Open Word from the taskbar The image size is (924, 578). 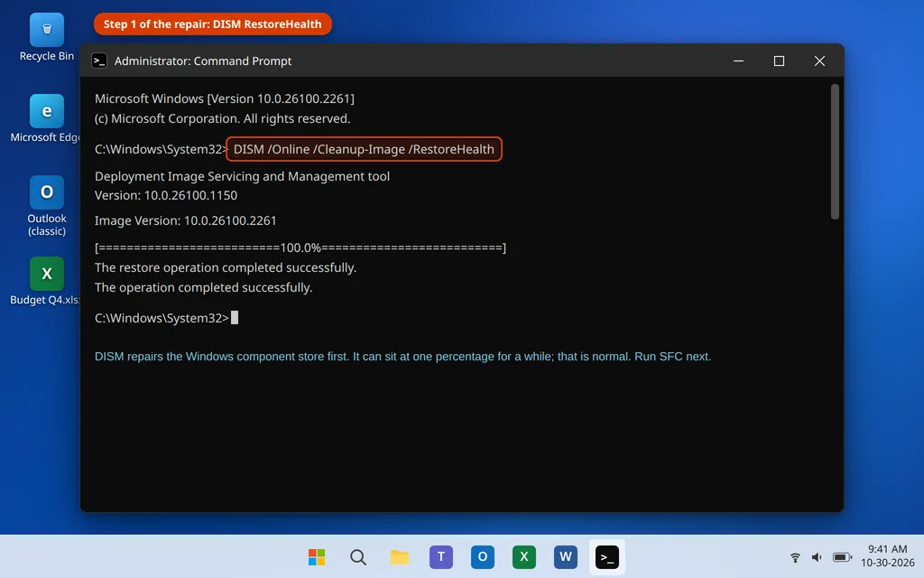tap(565, 556)
